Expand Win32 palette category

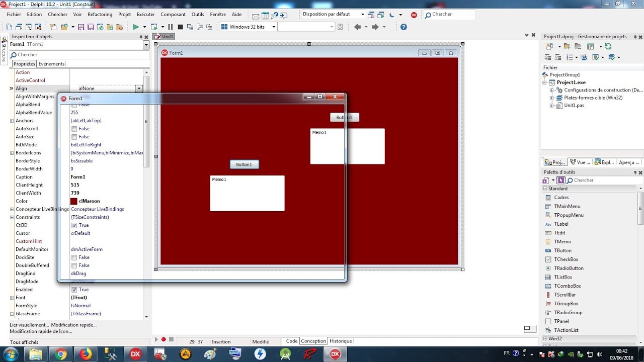point(545,338)
